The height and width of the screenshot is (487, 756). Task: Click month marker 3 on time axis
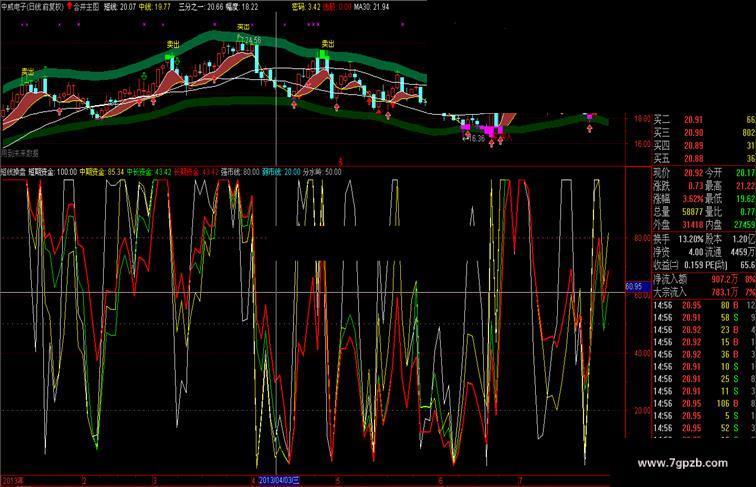(154, 481)
